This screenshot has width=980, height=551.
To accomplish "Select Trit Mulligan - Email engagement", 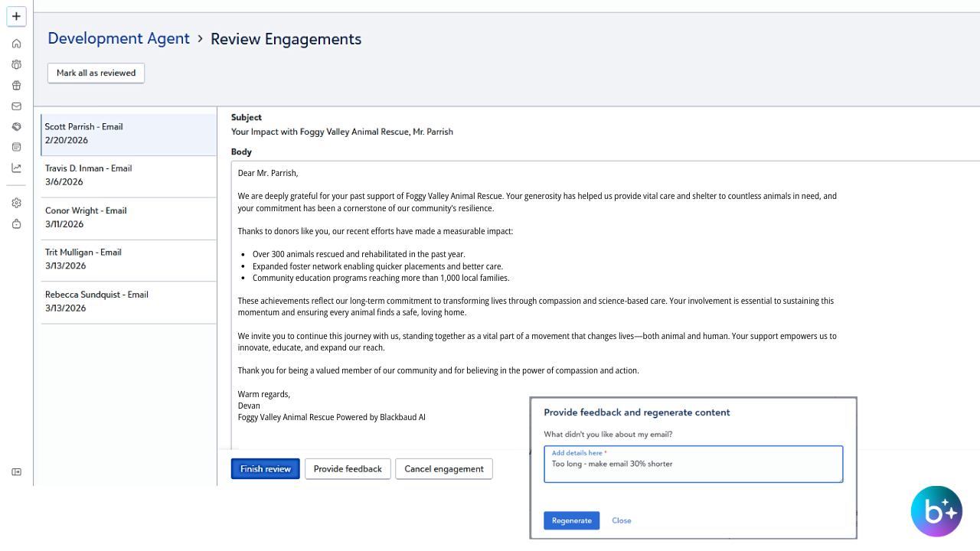I will [x=129, y=259].
